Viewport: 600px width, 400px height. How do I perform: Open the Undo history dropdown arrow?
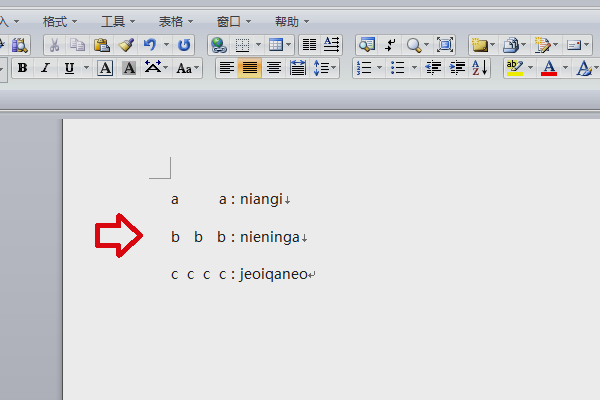pyautogui.click(x=166, y=45)
